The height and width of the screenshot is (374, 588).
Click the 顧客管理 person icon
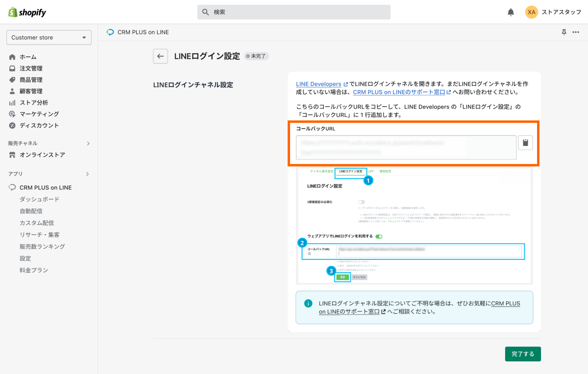pos(12,91)
